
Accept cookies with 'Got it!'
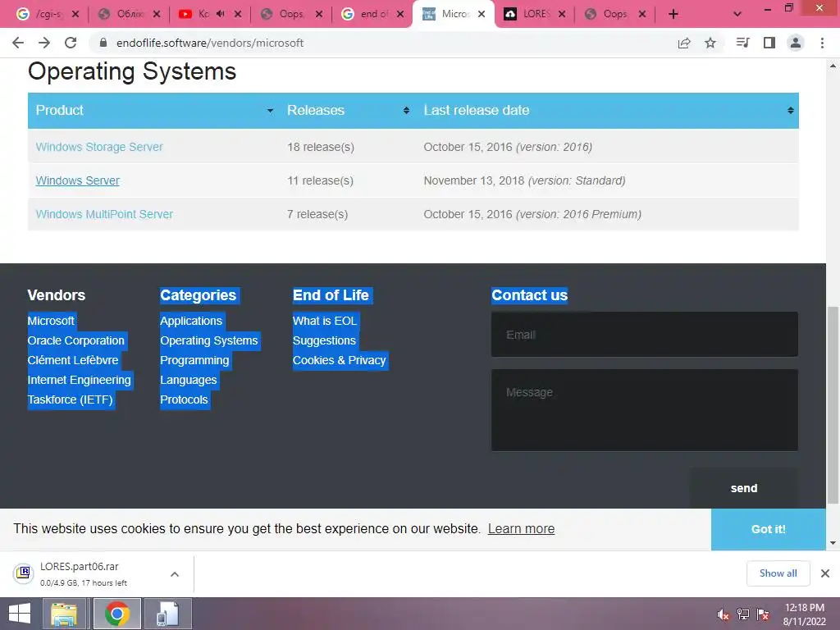(768, 529)
